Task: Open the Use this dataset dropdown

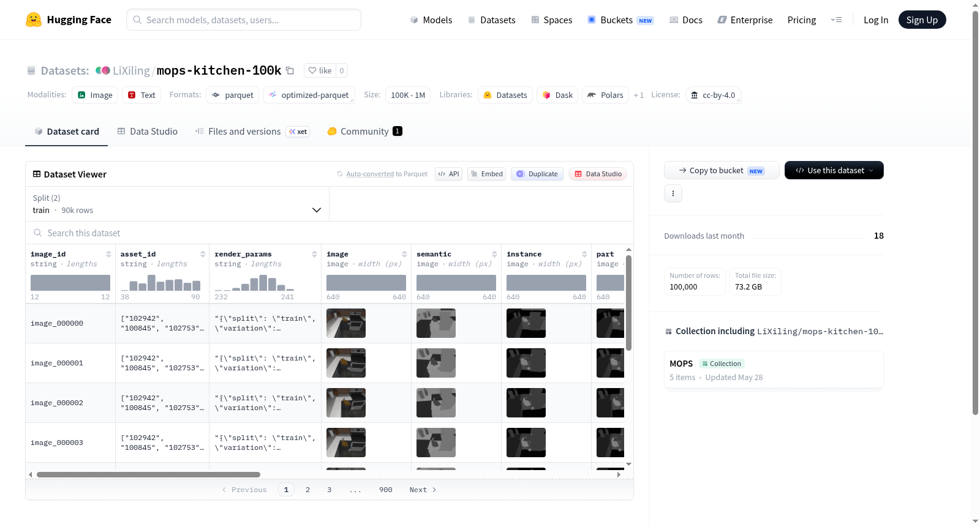Action: [x=834, y=170]
